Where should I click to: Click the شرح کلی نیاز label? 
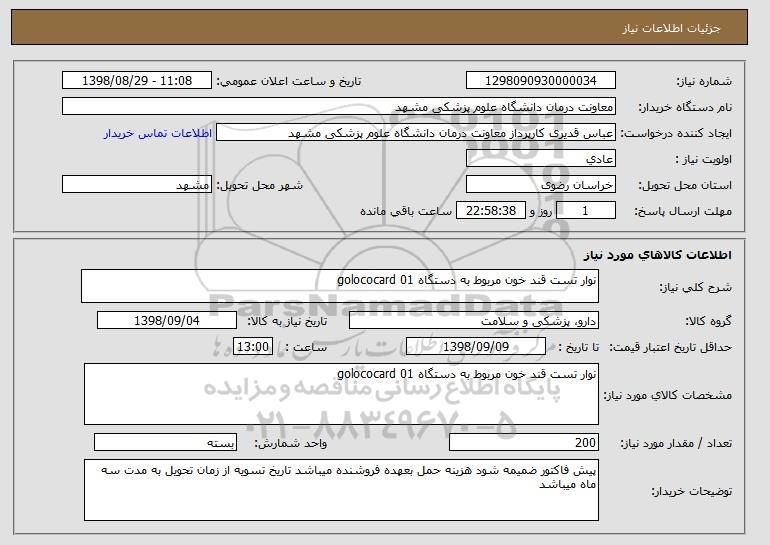point(696,287)
